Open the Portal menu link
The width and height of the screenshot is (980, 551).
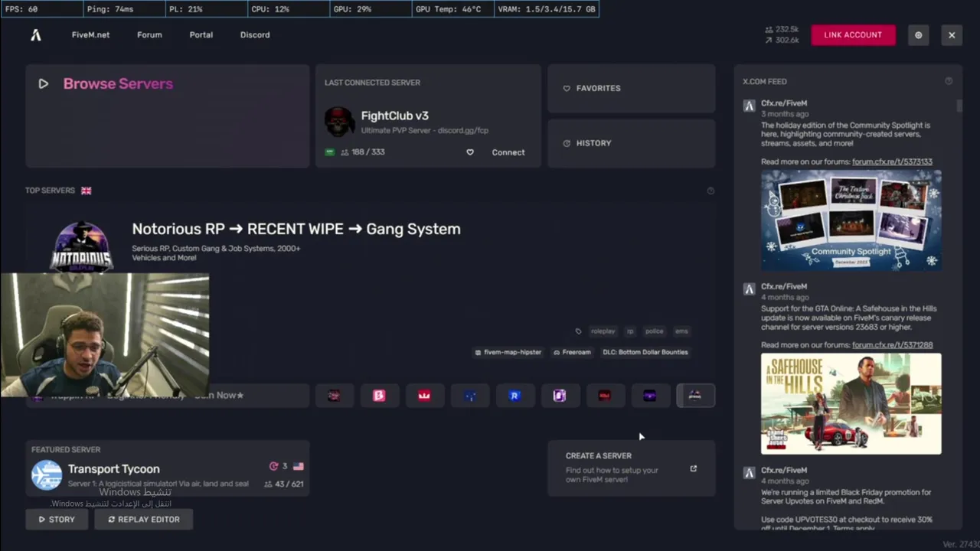coord(201,35)
